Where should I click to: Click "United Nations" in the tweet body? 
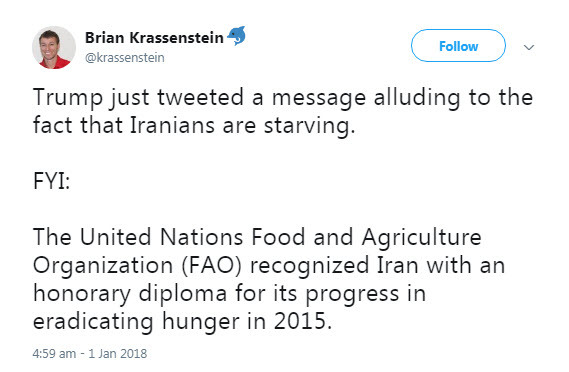161,237
